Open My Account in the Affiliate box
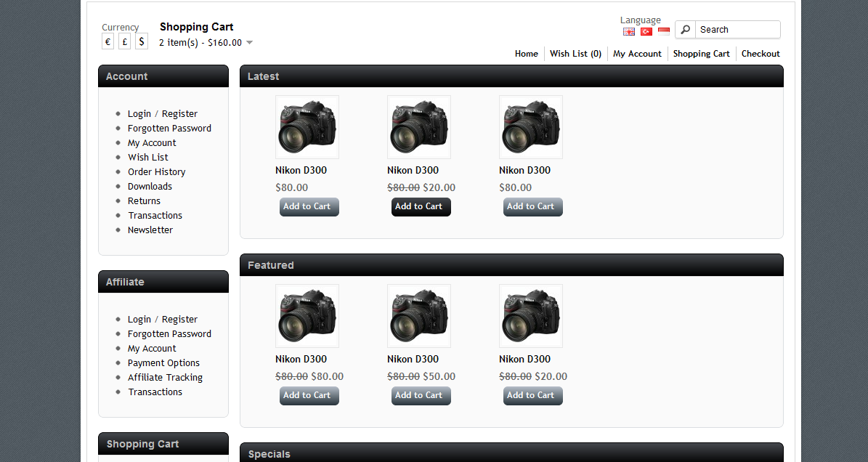 pyautogui.click(x=152, y=349)
